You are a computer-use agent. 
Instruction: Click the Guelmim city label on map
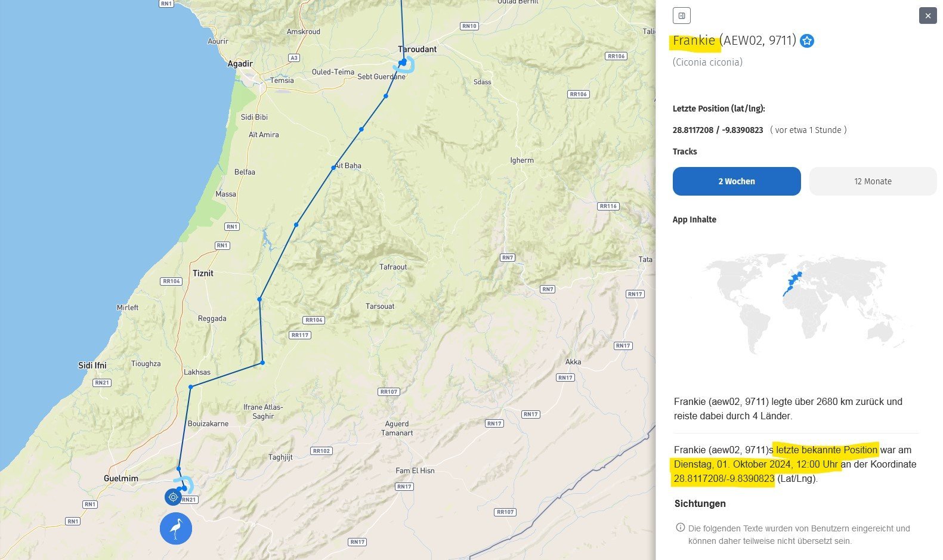pyautogui.click(x=120, y=478)
